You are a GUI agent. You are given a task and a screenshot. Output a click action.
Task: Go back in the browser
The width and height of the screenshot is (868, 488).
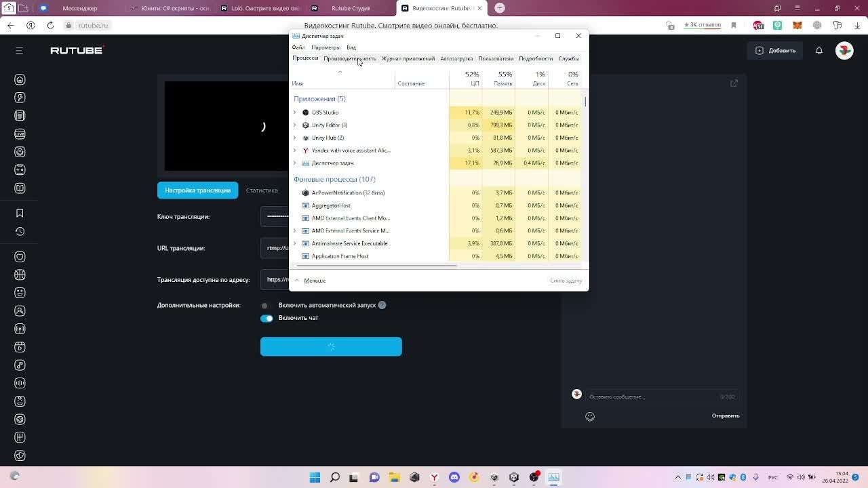coord(11,25)
